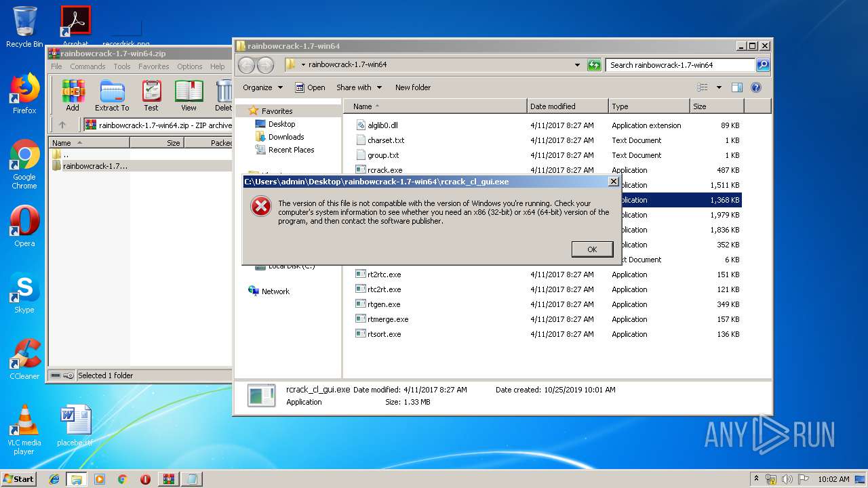Viewport: 868px width, 488px height.
Task: Close the incompatible version error dialog
Action: click(614, 182)
